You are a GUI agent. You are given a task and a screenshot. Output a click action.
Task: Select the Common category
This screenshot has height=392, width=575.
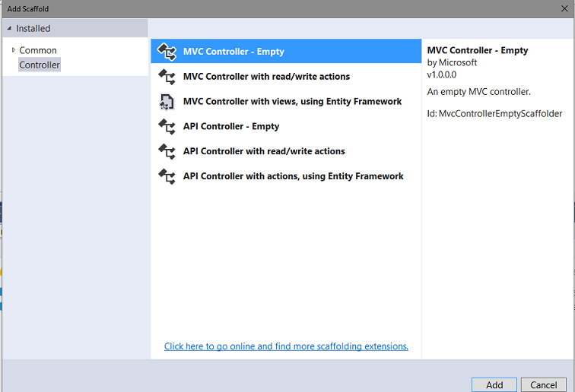coord(38,50)
